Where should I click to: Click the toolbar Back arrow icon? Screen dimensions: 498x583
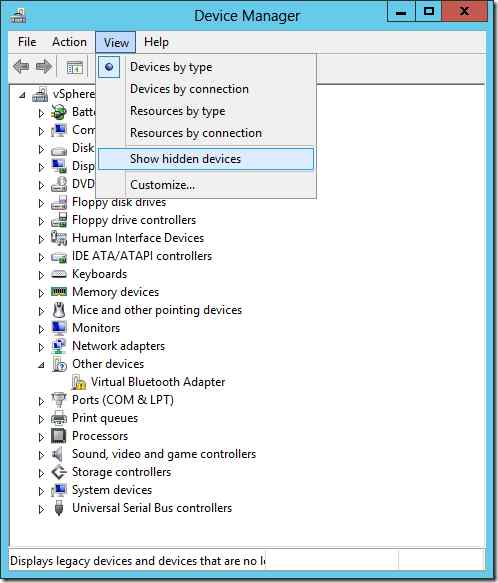coord(21,67)
